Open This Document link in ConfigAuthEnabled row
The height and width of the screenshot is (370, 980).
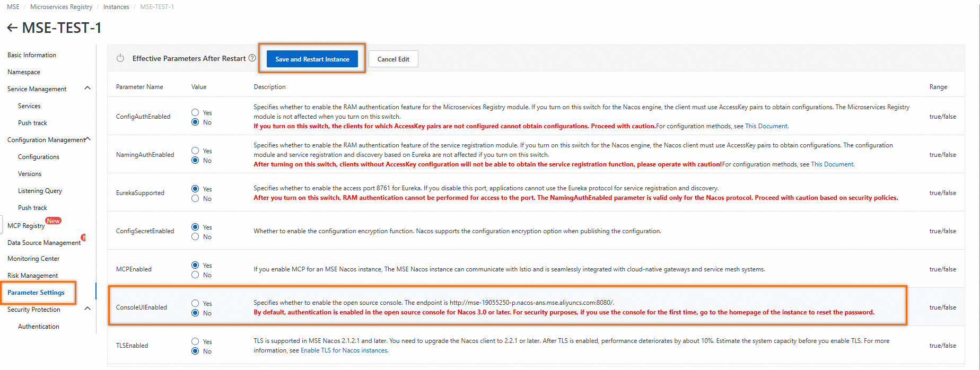tap(766, 126)
